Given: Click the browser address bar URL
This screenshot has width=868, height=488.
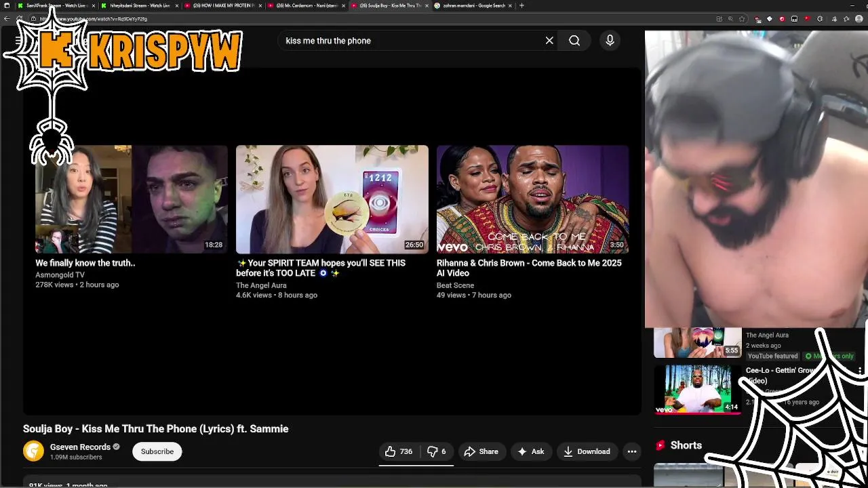Looking at the screenshot, I should (x=94, y=19).
